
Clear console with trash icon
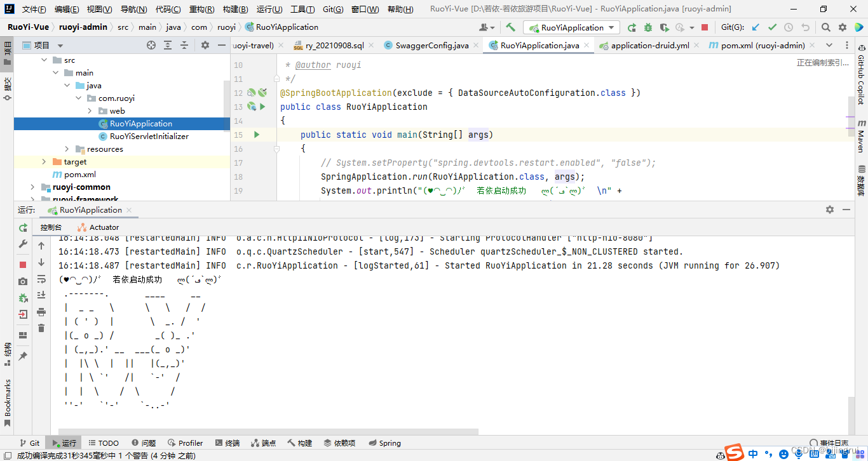pos(41,328)
